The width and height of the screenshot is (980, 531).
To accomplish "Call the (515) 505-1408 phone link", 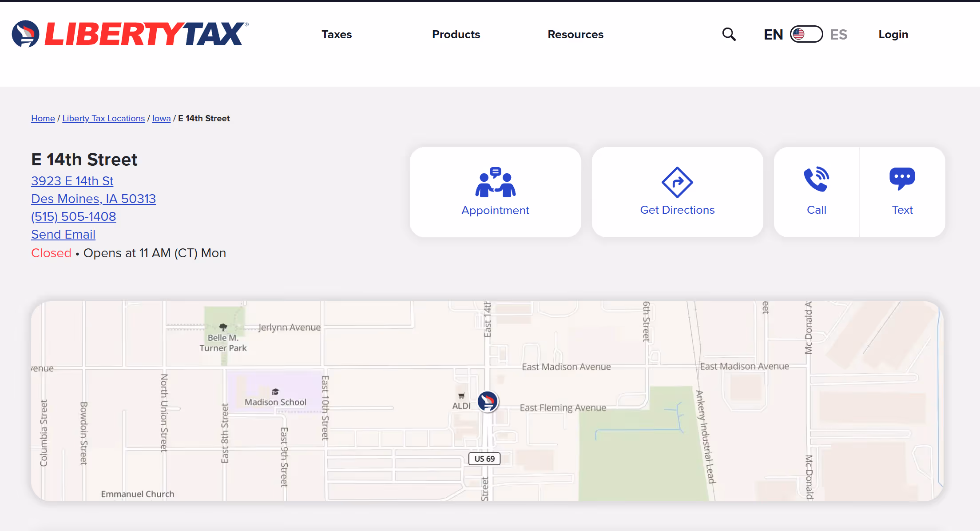I will (x=74, y=216).
